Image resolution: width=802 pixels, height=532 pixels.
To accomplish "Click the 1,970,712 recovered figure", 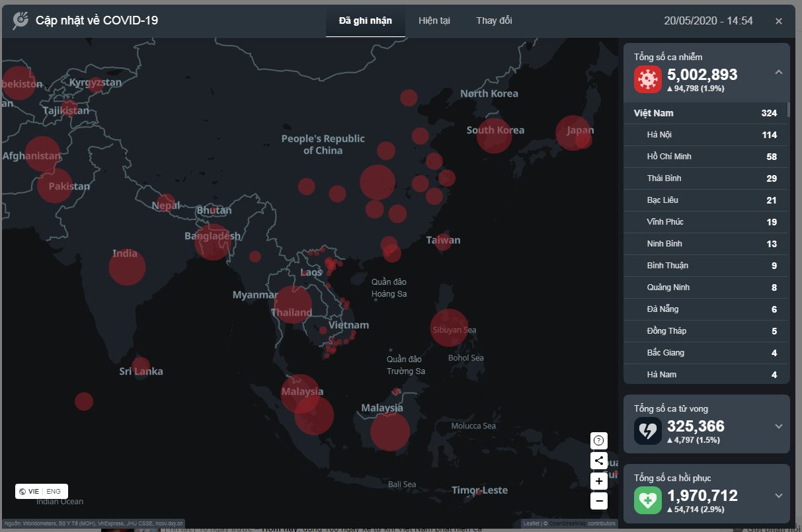I will pyautogui.click(x=702, y=496).
